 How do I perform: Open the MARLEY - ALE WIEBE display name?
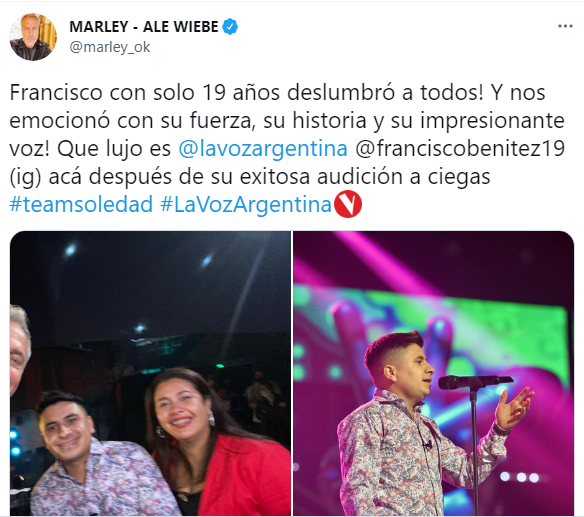point(144,27)
